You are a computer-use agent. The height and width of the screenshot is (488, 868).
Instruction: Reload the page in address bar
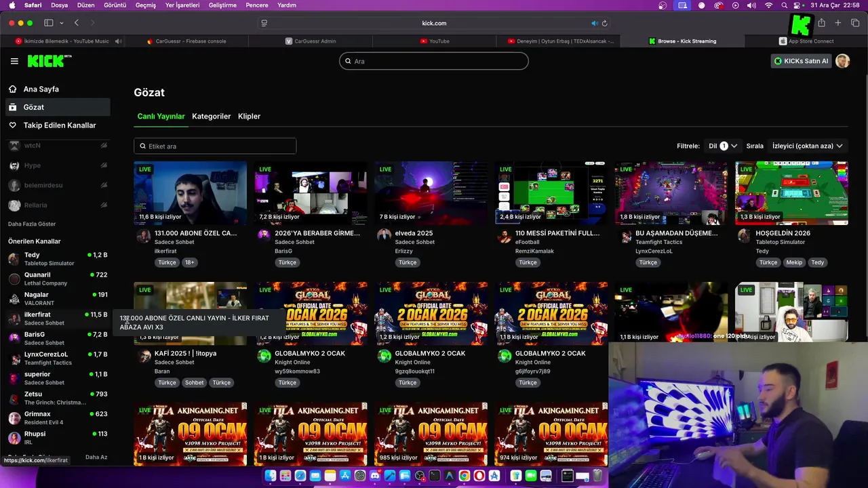coord(604,23)
